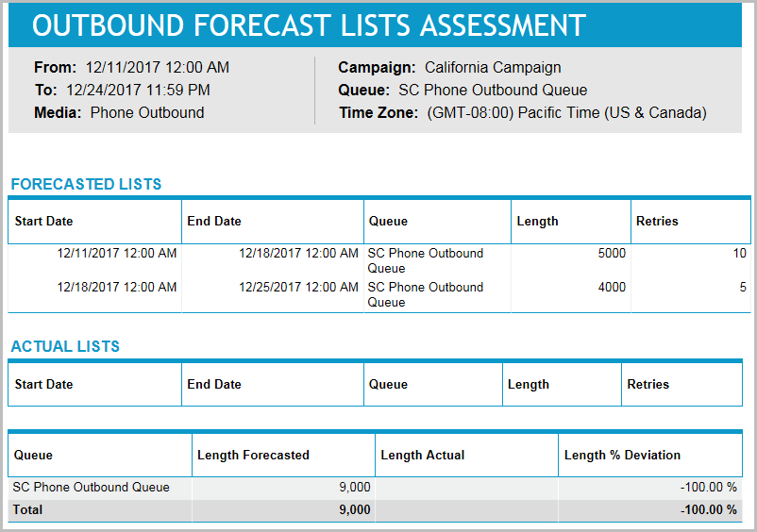Click SC Phone Outbound Queue in summary table

click(x=92, y=487)
